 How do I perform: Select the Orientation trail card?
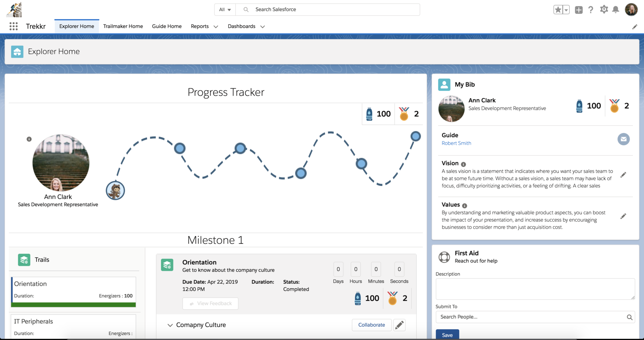tap(74, 292)
